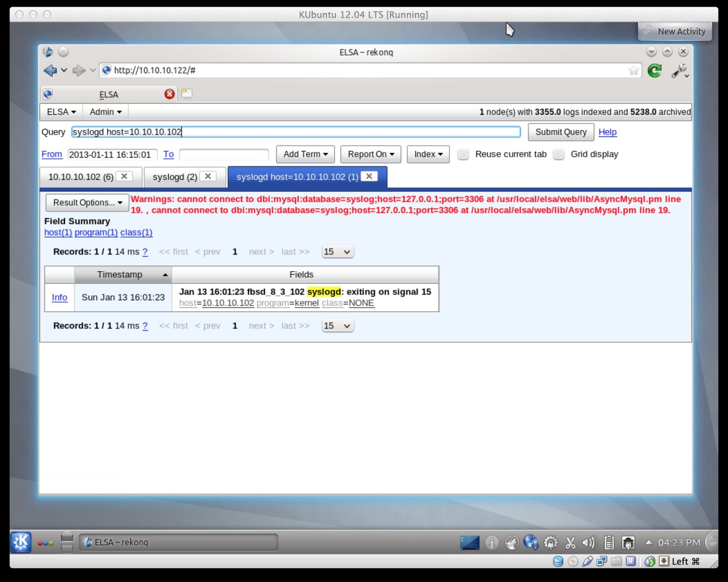Screen dimensions: 728x582
Task: Open the program(1) field summary link
Action: (96, 233)
